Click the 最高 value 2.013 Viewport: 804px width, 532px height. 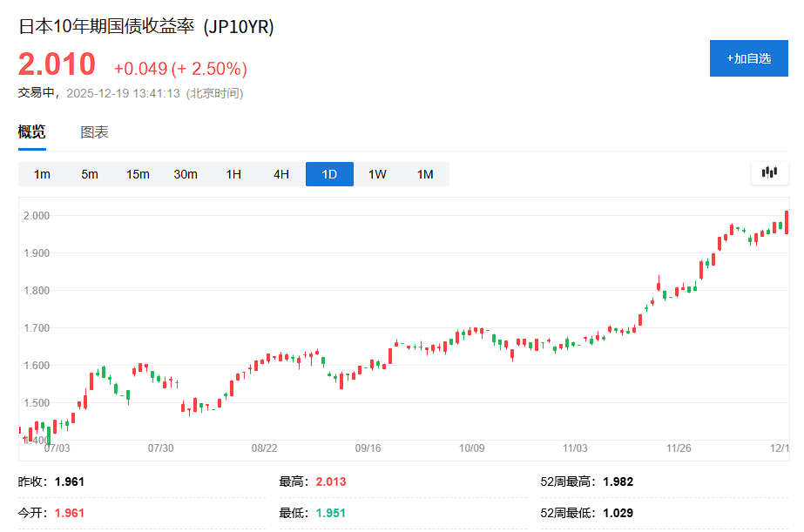(x=330, y=481)
